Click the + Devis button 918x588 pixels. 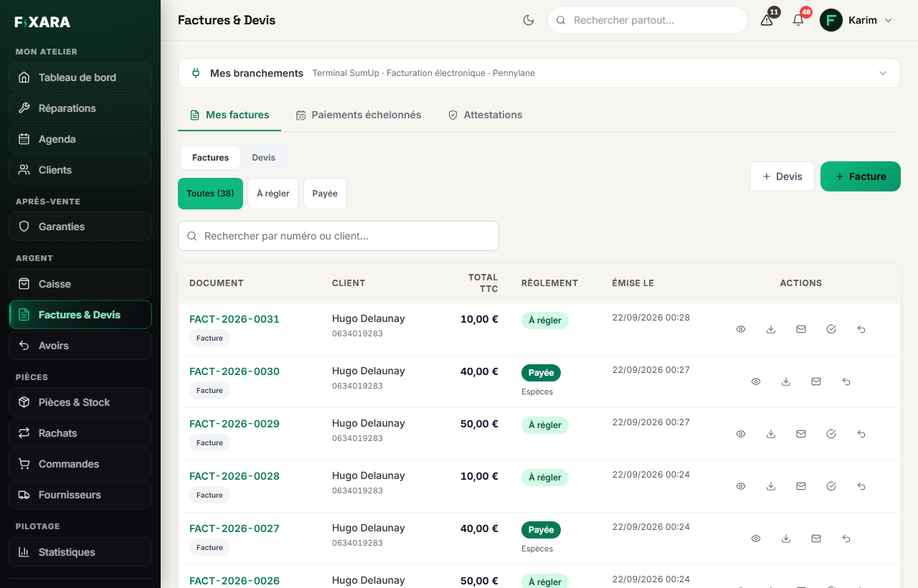(782, 176)
